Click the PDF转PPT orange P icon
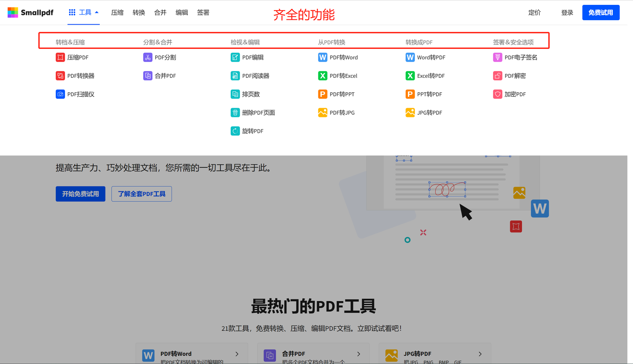 coord(323,94)
